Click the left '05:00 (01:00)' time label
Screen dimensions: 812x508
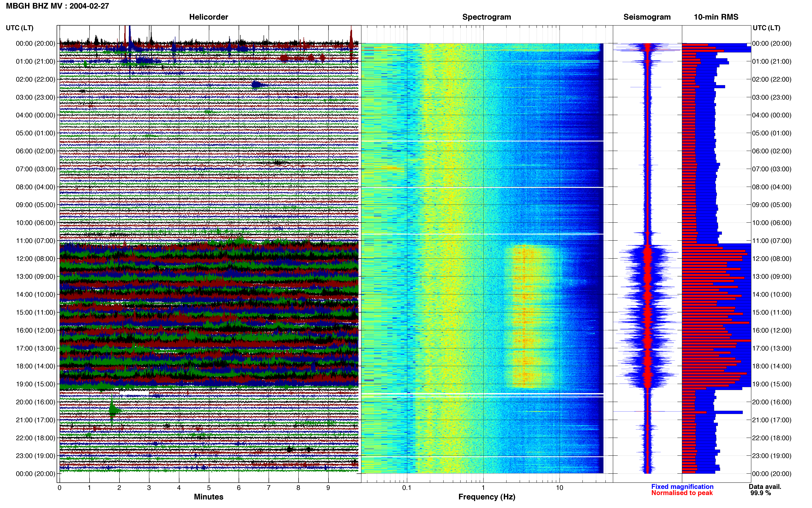[36, 133]
